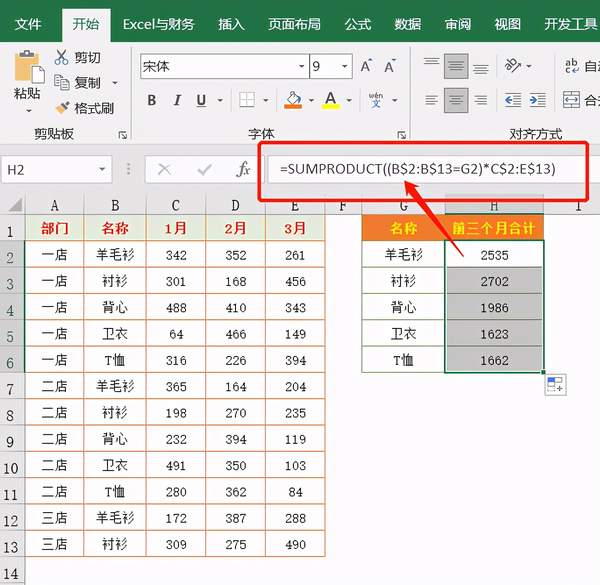
Task: Switch to the 公式 (Formulas) ribbon tab
Action: pos(357,23)
